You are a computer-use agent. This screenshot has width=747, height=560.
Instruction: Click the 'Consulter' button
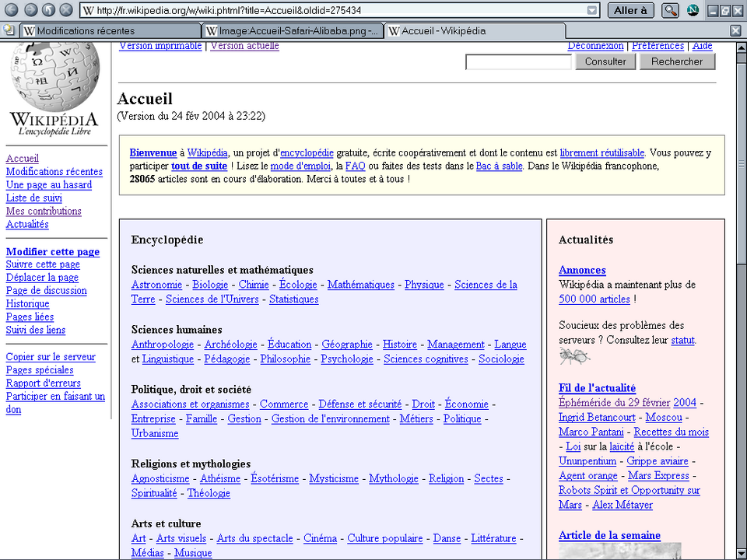[605, 61]
